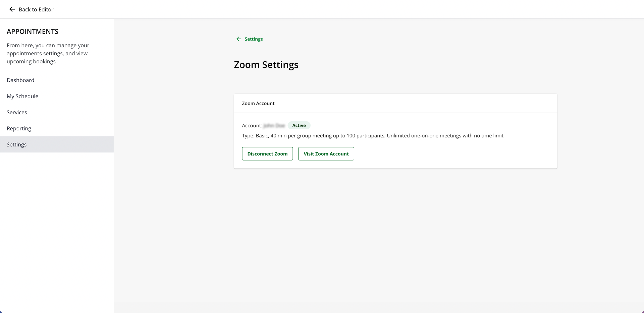
Task: Click the 'Account:' label
Action: pos(252,126)
